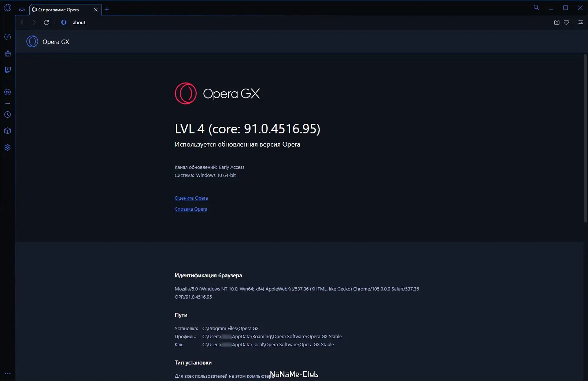Open the Player sidebar panel
This screenshot has width=588, height=381.
click(8, 92)
